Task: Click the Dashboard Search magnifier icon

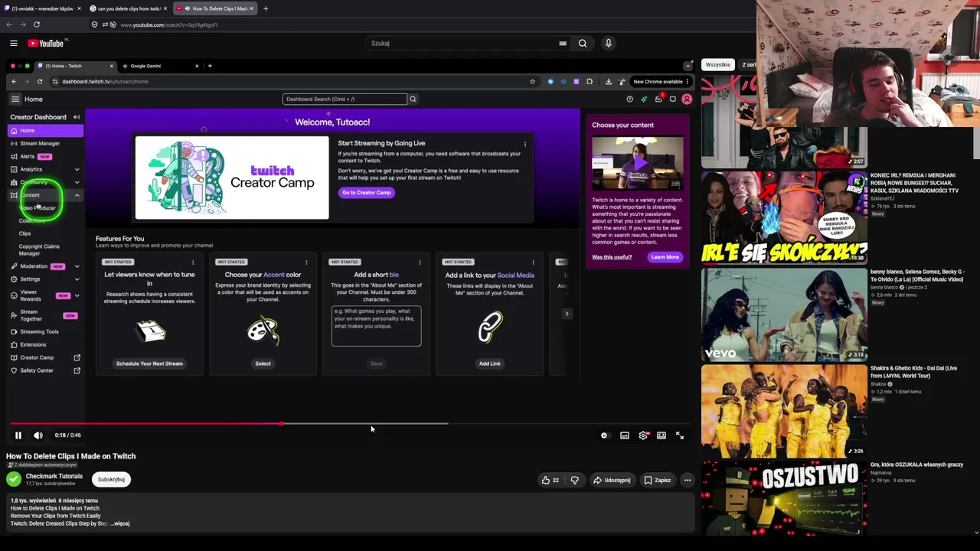Action: [x=413, y=99]
